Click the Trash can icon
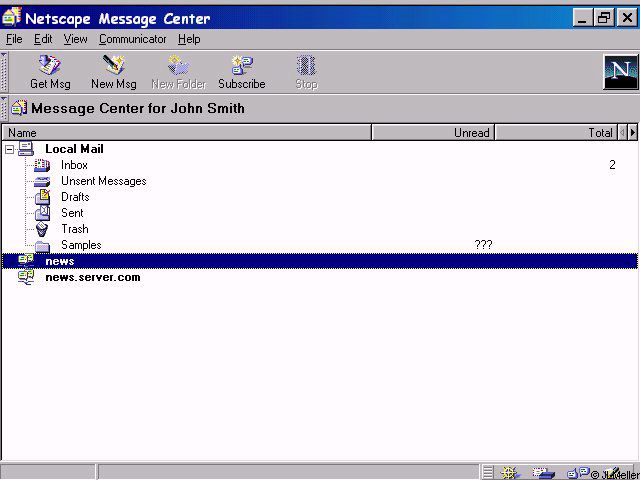 tap(42, 229)
